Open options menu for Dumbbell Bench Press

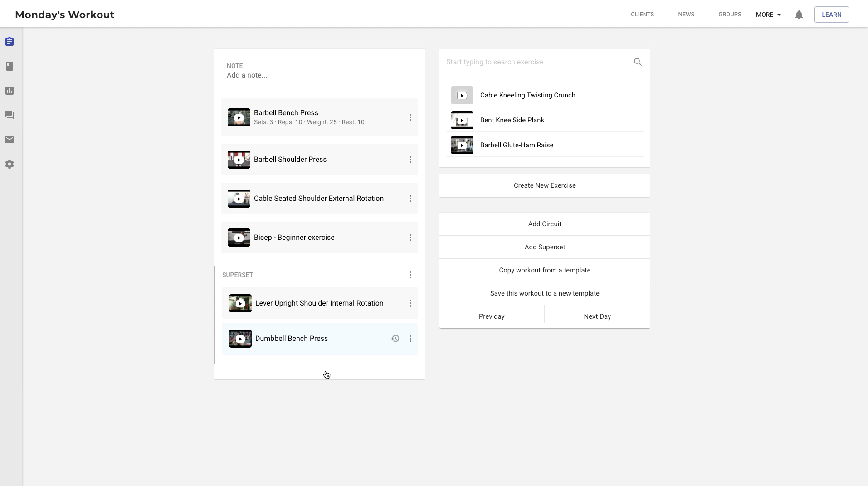(x=410, y=339)
